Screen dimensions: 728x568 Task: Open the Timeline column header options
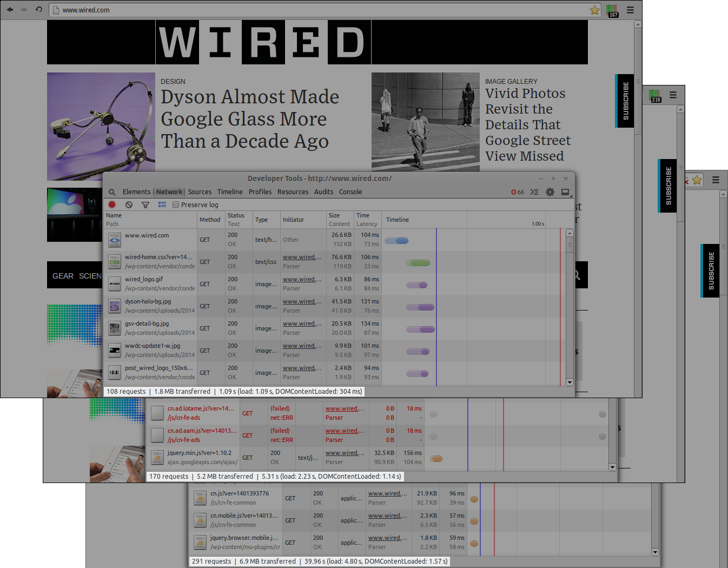[474, 220]
